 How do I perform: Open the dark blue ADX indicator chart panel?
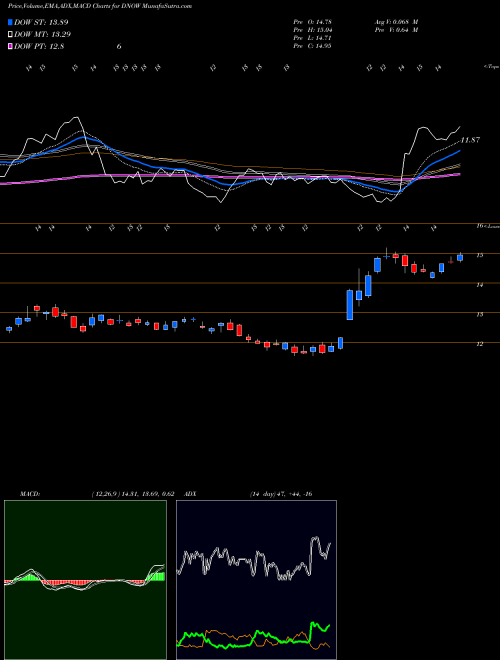(256, 580)
